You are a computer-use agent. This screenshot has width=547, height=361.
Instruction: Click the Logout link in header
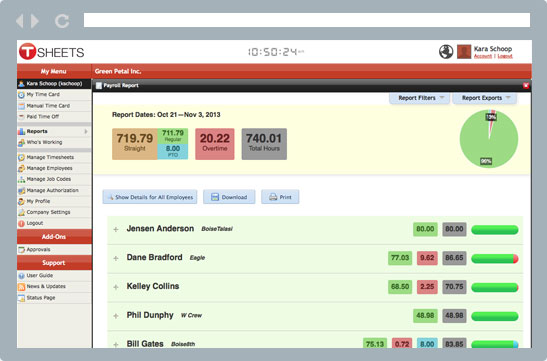pyautogui.click(x=505, y=56)
